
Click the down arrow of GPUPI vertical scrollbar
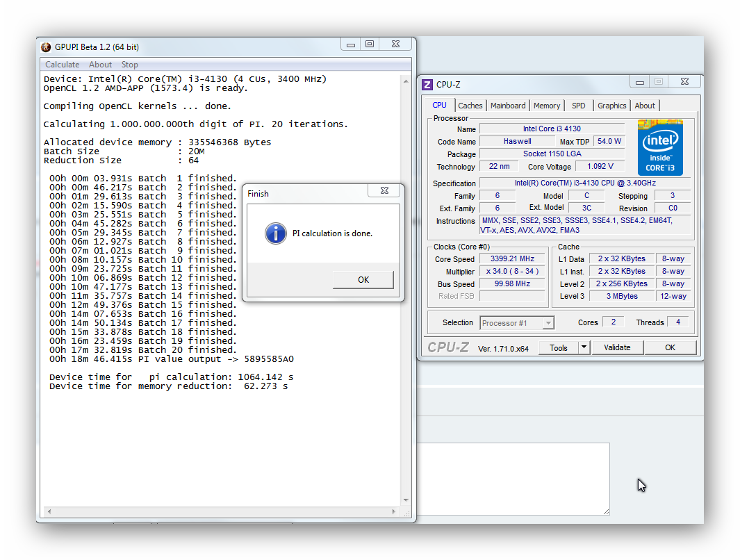406,500
